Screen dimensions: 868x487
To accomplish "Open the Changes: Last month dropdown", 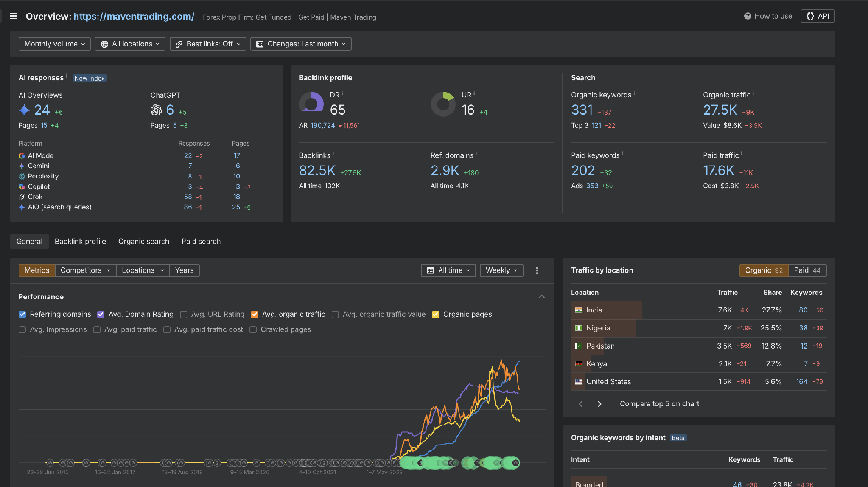I will coord(301,44).
